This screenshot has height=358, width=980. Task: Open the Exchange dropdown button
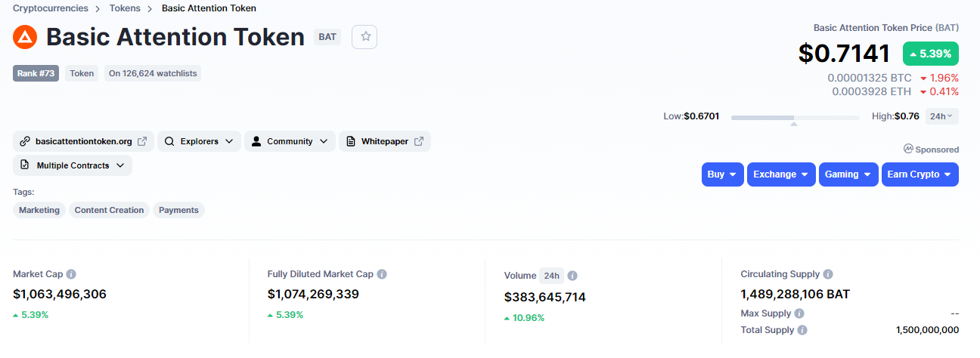(x=781, y=174)
